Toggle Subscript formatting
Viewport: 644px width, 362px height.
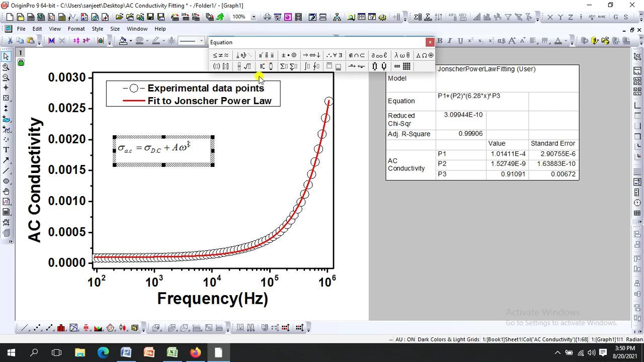tap(480, 41)
